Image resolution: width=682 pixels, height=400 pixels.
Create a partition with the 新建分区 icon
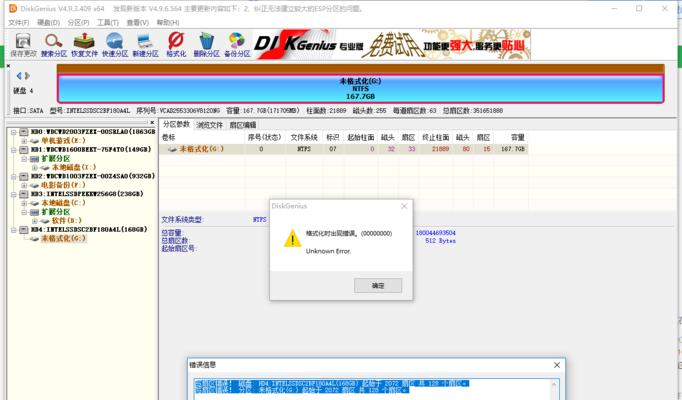[x=145, y=45]
